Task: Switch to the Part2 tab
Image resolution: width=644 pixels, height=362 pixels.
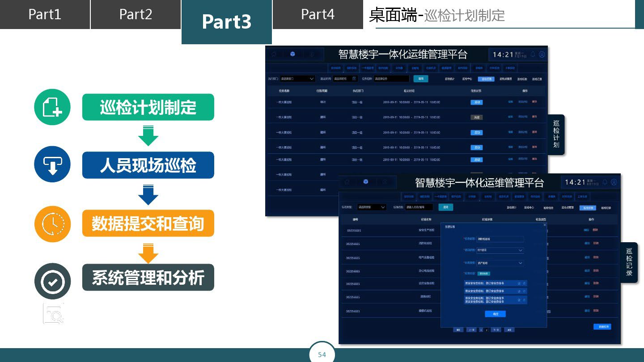Action: [x=136, y=14]
